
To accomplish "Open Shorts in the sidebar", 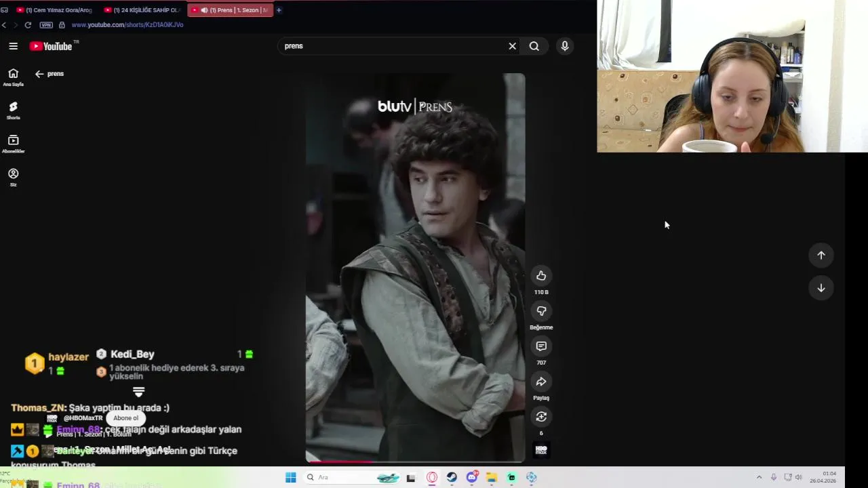I will [13, 110].
